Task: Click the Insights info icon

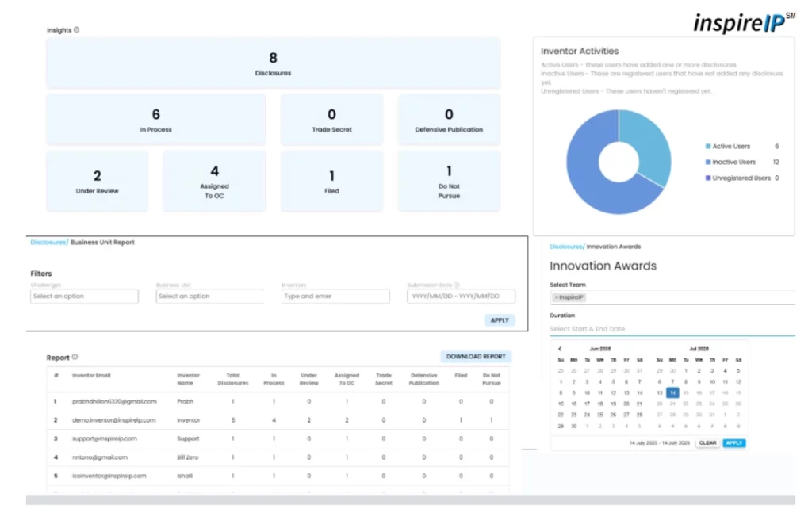Action: point(77,30)
